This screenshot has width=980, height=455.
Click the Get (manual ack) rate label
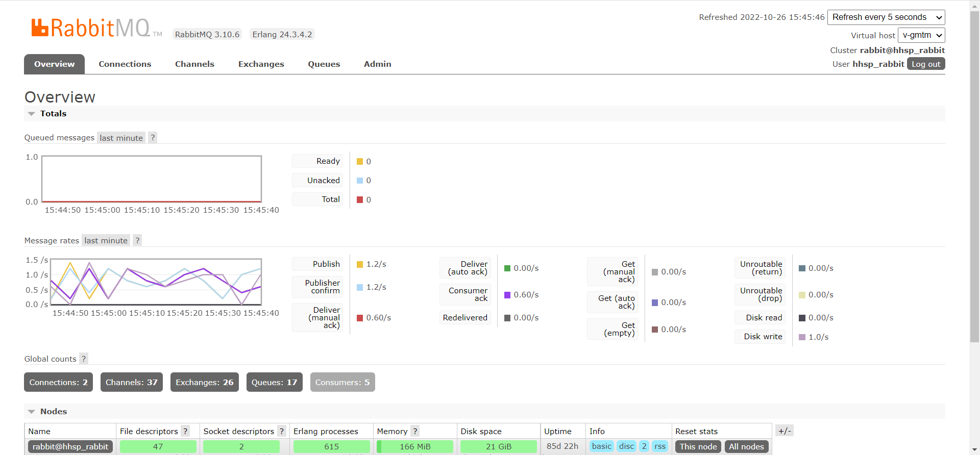coord(612,271)
